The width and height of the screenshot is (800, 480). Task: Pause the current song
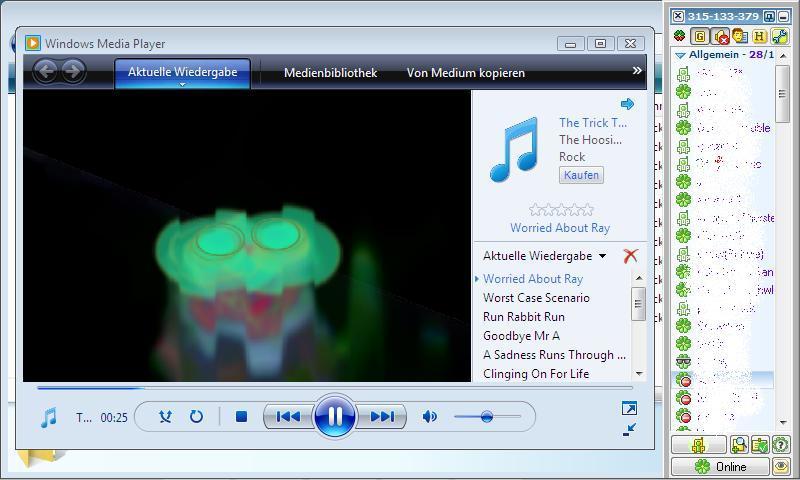click(335, 416)
